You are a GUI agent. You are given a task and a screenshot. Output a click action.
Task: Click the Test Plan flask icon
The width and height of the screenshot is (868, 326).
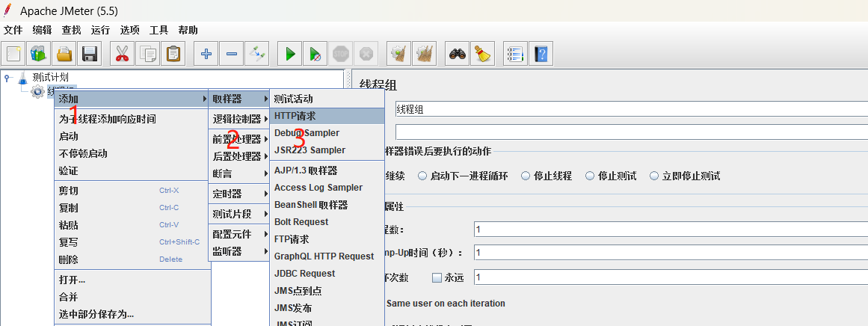[22, 78]
